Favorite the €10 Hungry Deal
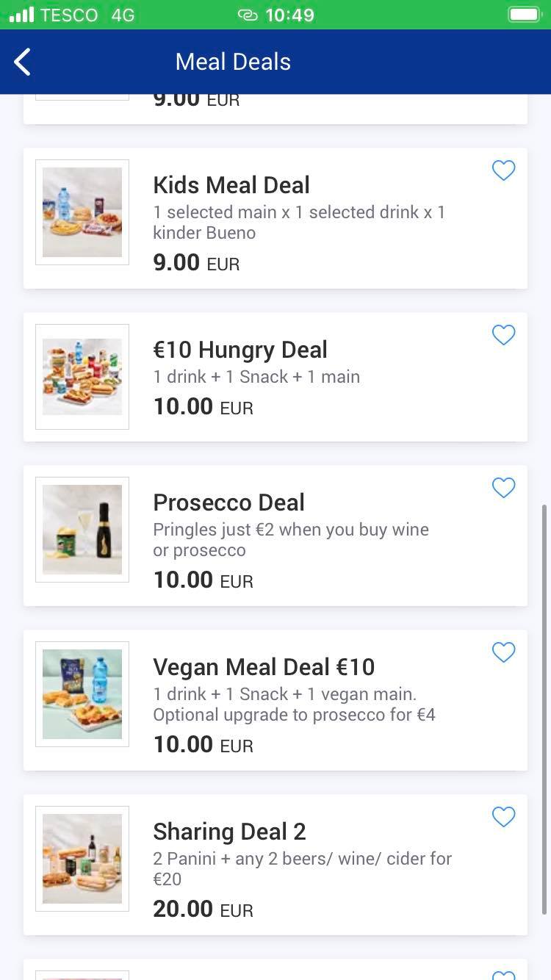Screen dimensions: 551x980 coord(503,335)
